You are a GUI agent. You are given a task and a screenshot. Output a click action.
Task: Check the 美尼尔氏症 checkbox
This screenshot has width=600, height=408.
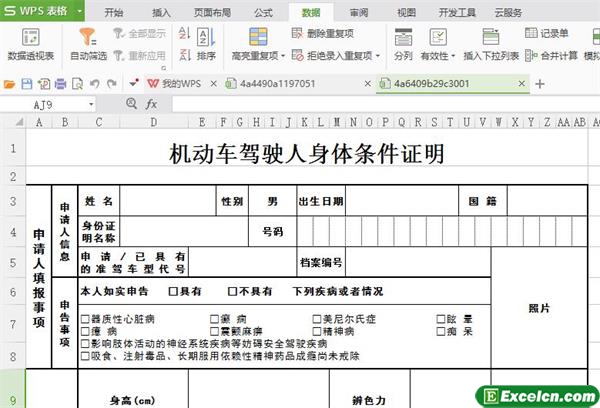click(317, 319)
